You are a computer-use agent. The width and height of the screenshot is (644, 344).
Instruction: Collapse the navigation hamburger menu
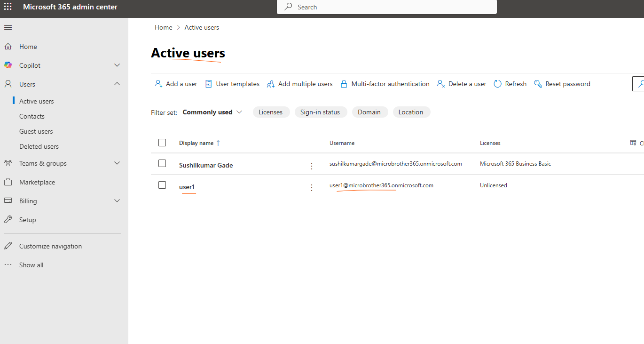[x=8, y=28]
